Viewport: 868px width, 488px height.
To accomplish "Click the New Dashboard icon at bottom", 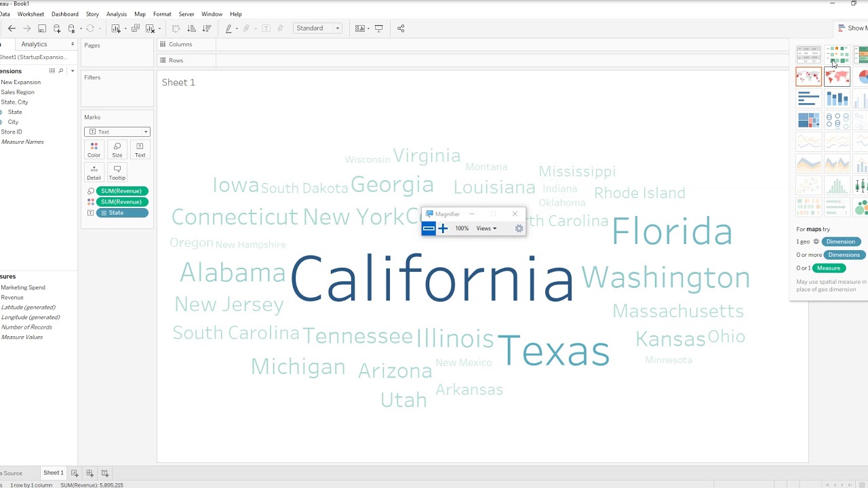I will tap(90, 473).
